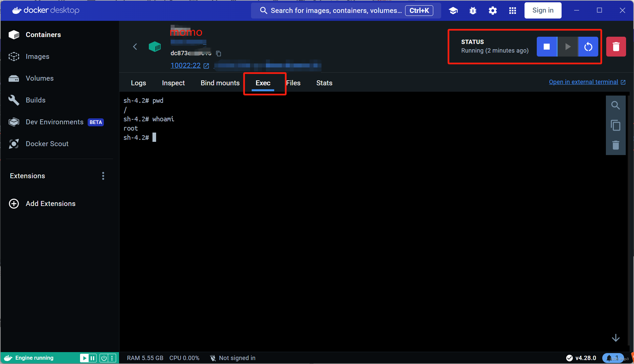
Task: Click the terminal prompt line
Action: coord(140,138)
